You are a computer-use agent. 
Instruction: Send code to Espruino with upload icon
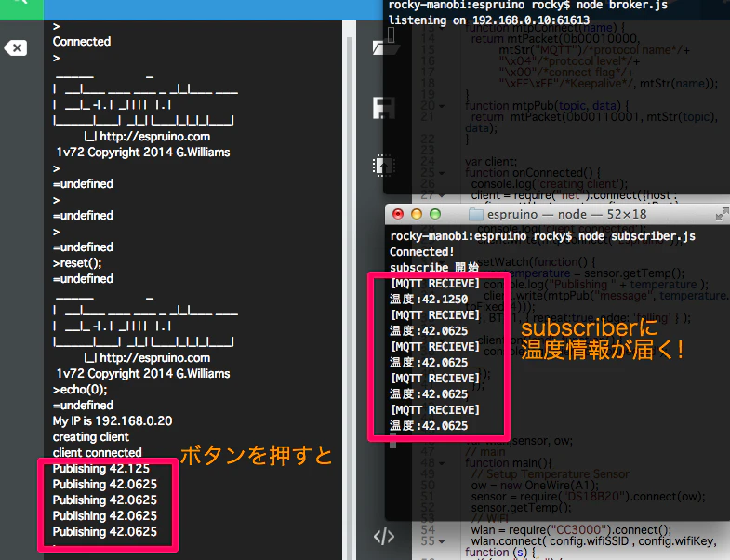[384, 166]
